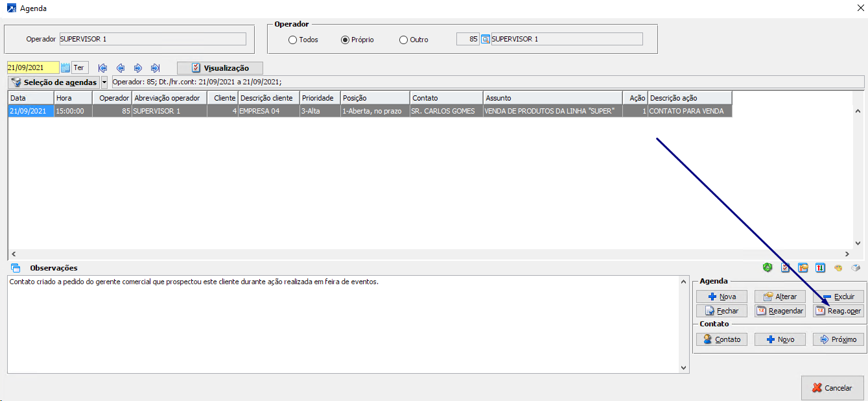Click the eraser icon right of the palette
Viewport: 868px width, 401px height.
point(856,267)
